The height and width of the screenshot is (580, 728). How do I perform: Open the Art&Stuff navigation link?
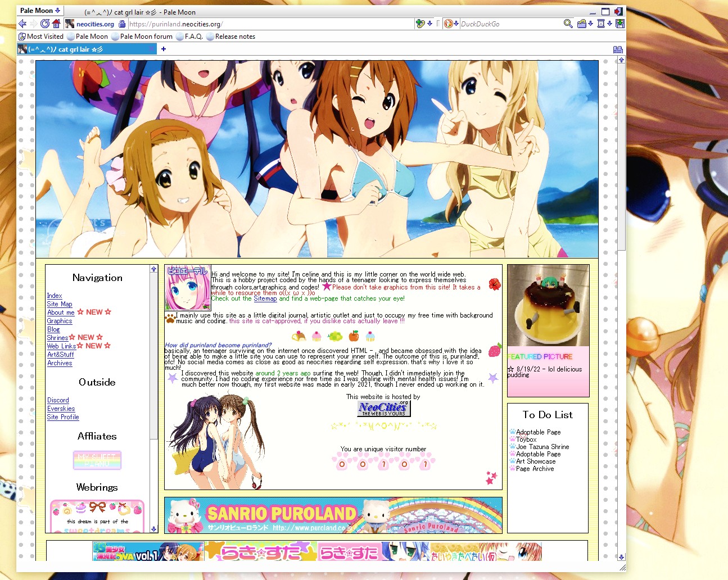[x=61, y=355]
